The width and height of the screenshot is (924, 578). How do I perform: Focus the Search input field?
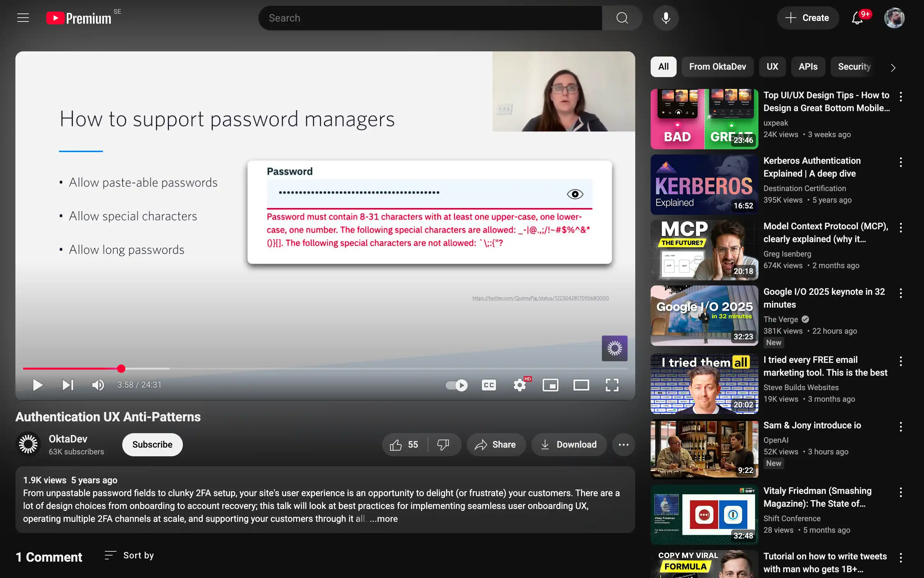tap(430, 18)
